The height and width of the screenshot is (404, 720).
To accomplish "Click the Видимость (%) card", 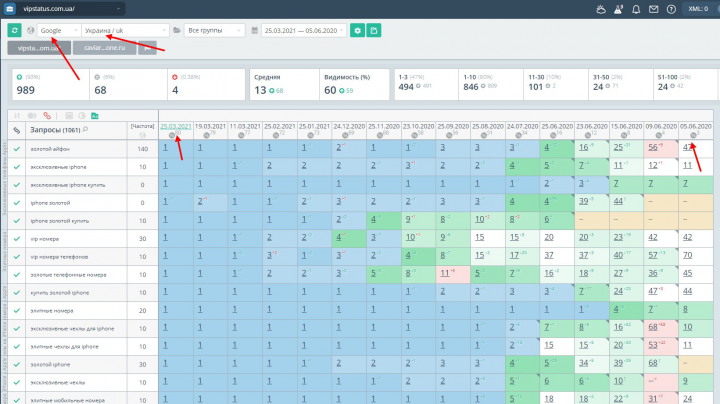I will (354, 84).
